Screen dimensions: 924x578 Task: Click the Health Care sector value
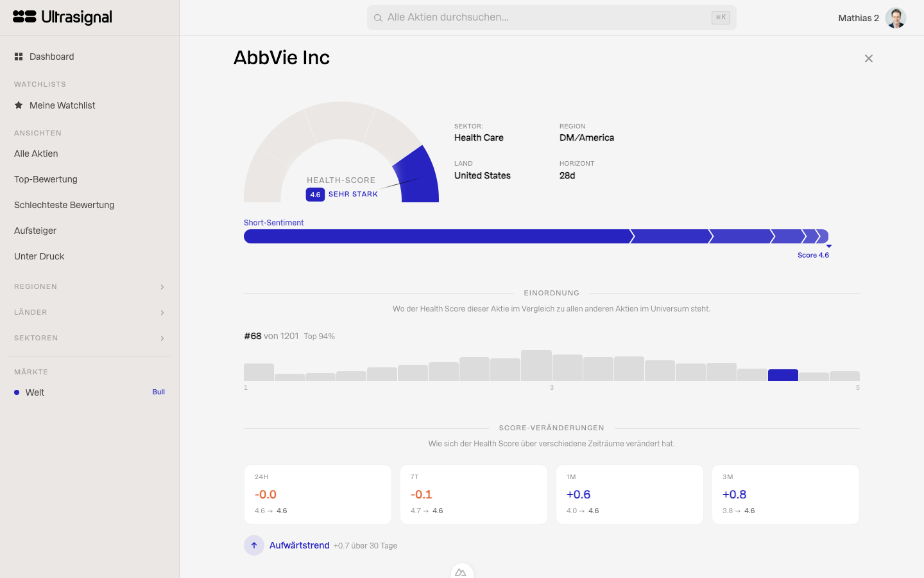[479, 137]
